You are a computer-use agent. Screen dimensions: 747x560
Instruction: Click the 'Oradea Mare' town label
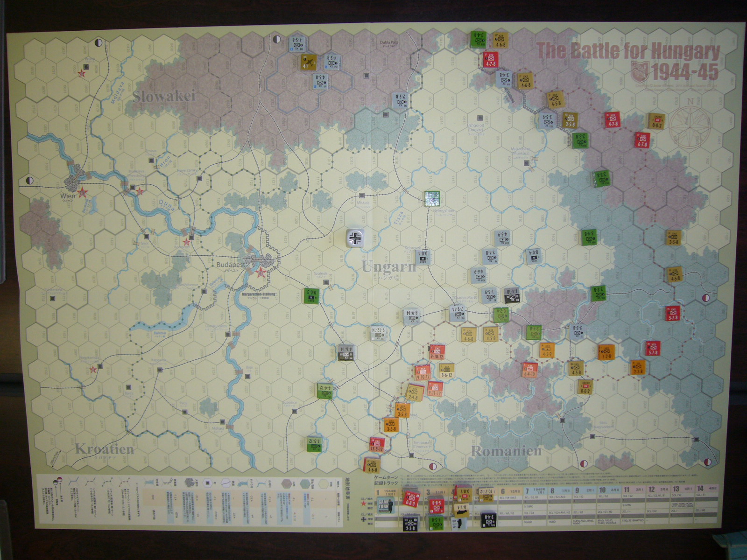pos(465,298)
